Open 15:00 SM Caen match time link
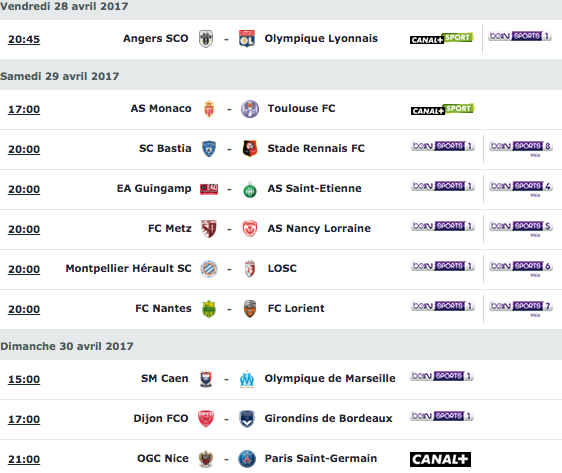Image resolution: width=562 pixels, height=473 pixels. [24, 379]
